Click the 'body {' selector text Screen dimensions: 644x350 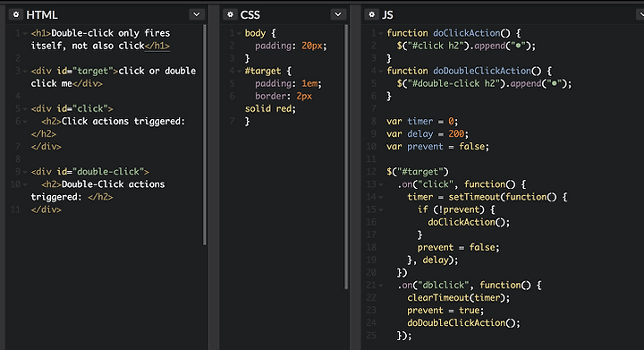pos(260,33)
